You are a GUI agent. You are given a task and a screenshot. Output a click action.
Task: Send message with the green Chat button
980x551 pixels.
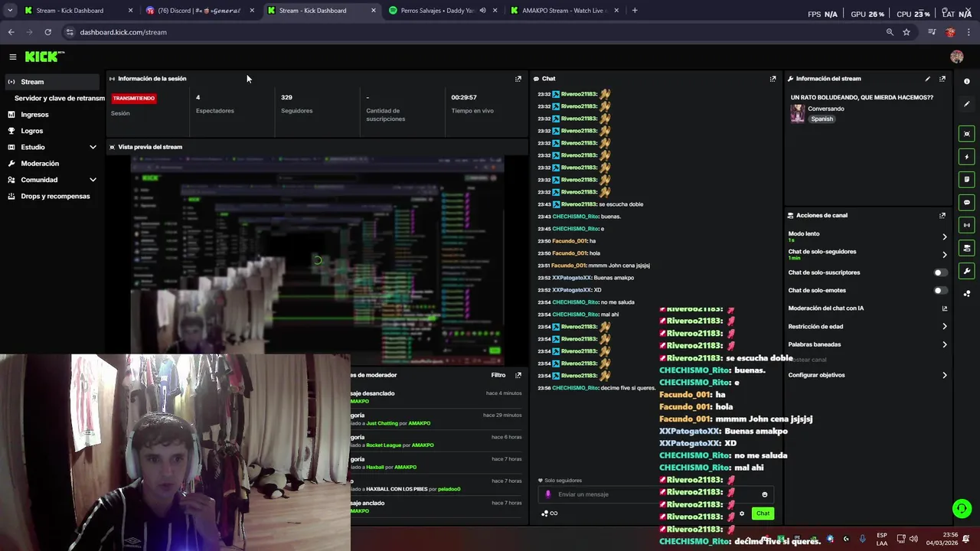(x=763, y=514)
